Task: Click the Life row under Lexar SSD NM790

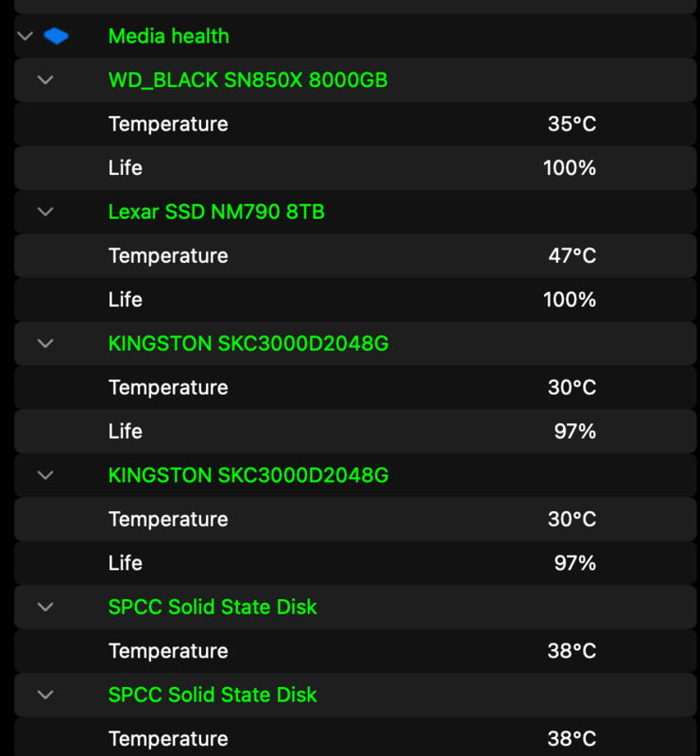Action: [126, 300]
